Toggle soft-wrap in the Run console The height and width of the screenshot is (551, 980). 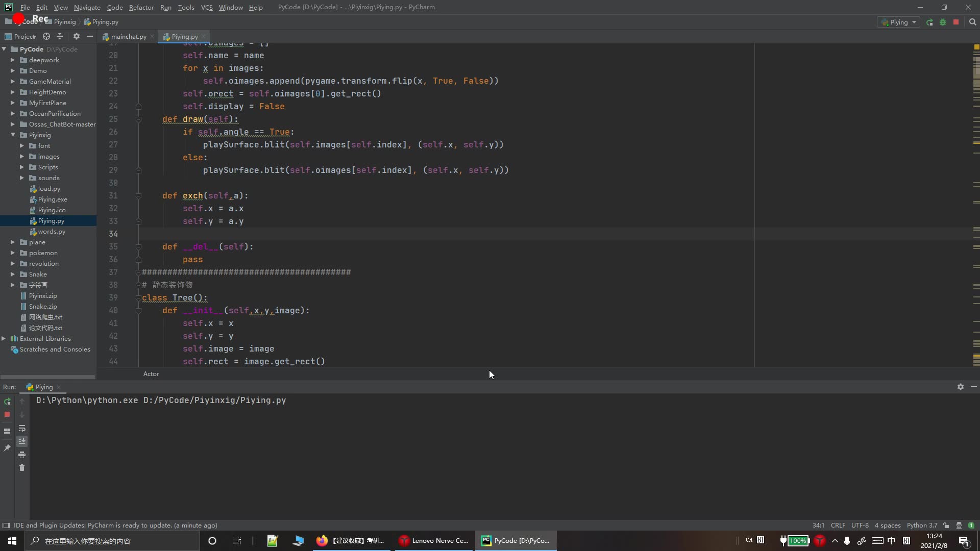pyautogui.click(x=22, y=429)
